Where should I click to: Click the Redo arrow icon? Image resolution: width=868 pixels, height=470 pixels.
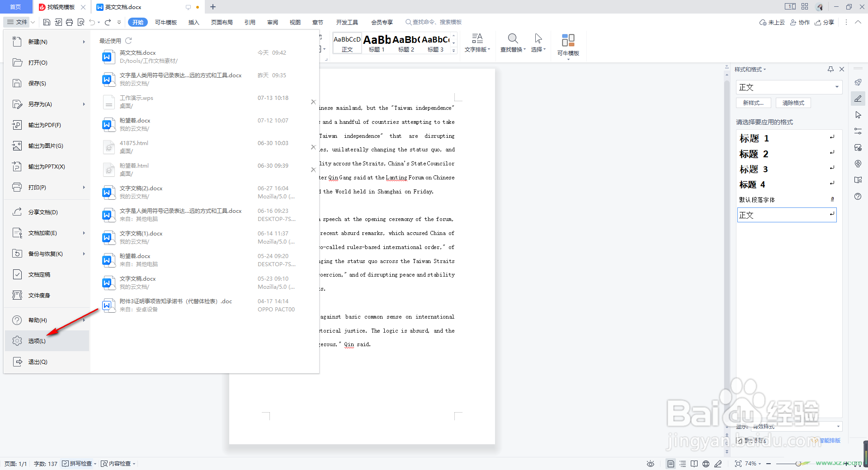[x=108, y=22]
